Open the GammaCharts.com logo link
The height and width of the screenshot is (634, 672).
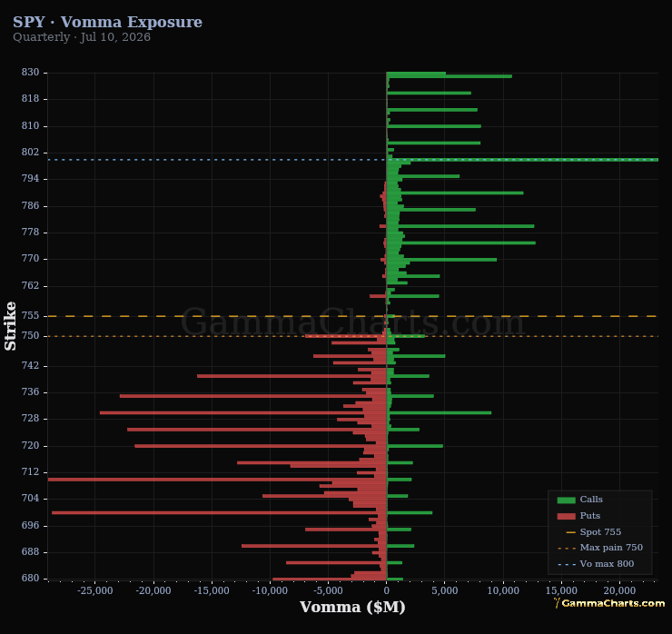click(x=609, y=603)
